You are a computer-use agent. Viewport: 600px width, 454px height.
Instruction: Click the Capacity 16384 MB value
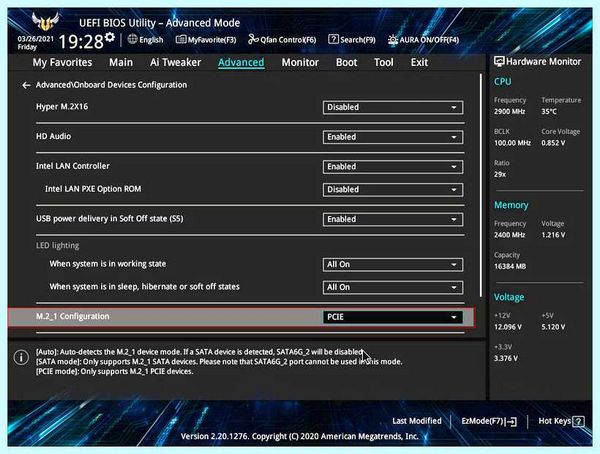pyautogui.click(x=510, y=266)
